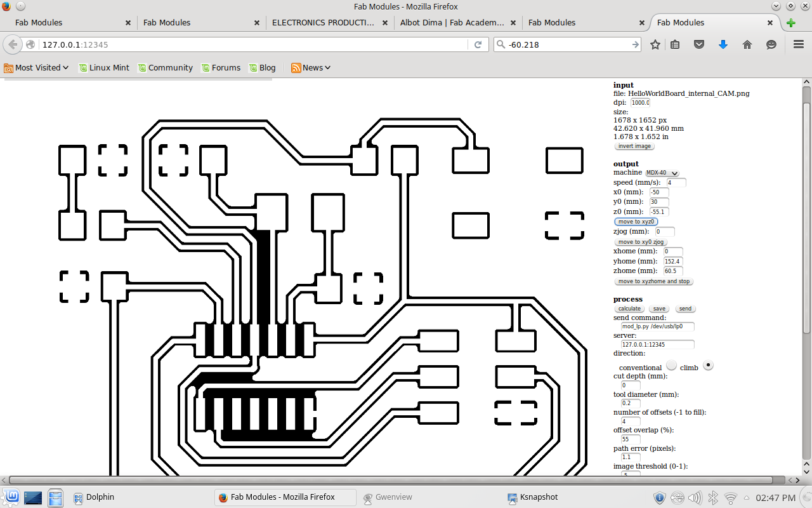The width and height of the screenshot is (812, 508).
Task: Click move to xyzhome and stop button
Action: (x=653, y=281)
